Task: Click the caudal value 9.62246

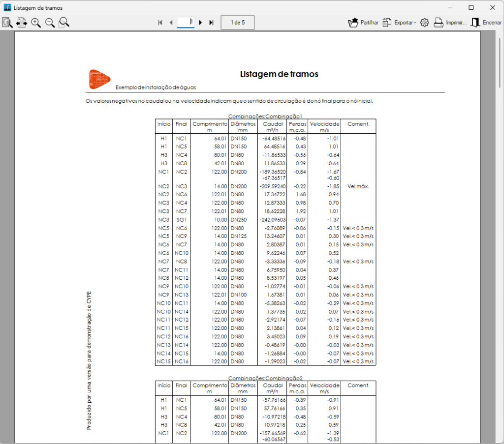Action: tap(276, 253)
